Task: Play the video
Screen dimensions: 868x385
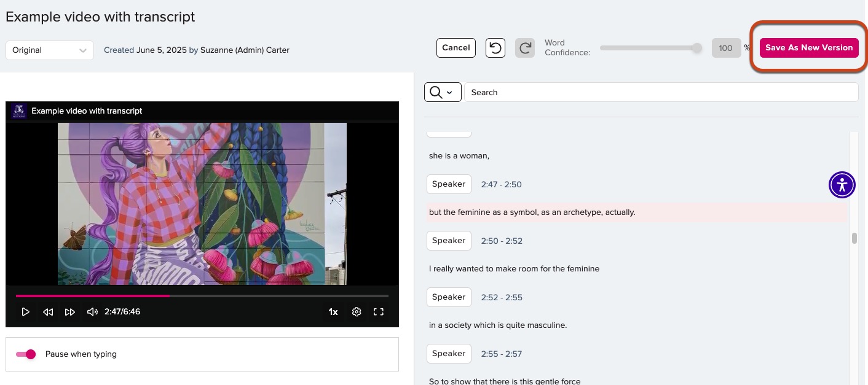Action: (x=25, y=312)
